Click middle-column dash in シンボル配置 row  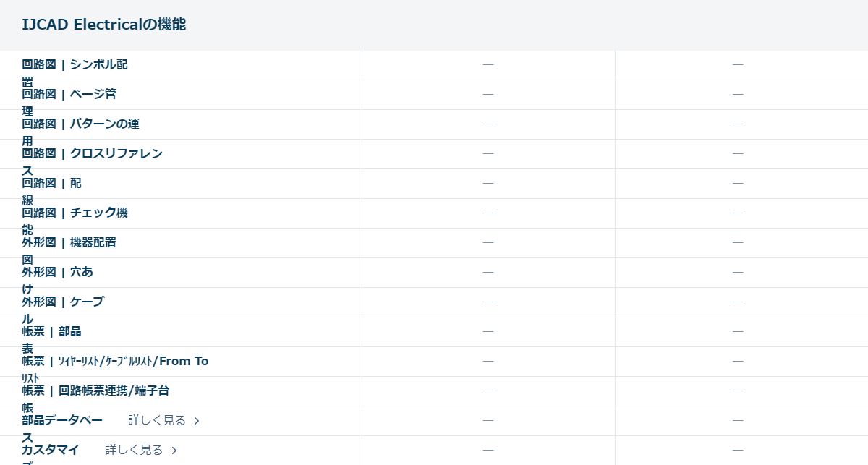488,65
